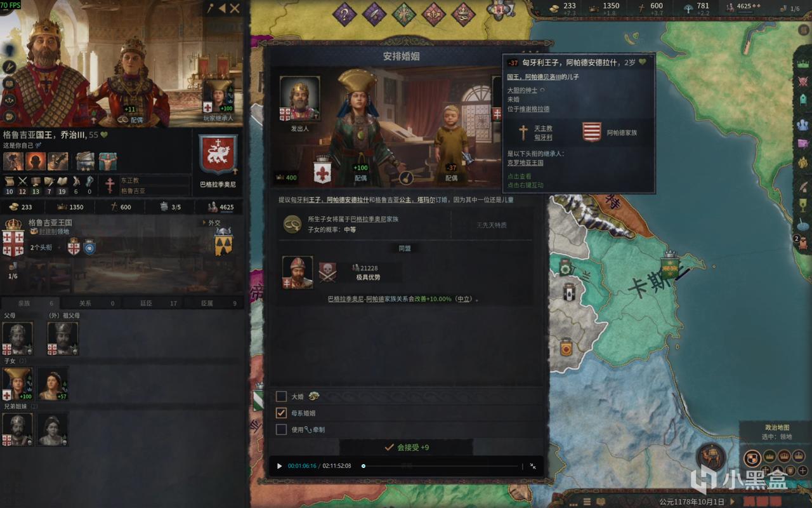
Task: Uncheck the 母系婚姻 matrilineal marriage checkbox
Action: pyautogui.click(x=281, y=413)
